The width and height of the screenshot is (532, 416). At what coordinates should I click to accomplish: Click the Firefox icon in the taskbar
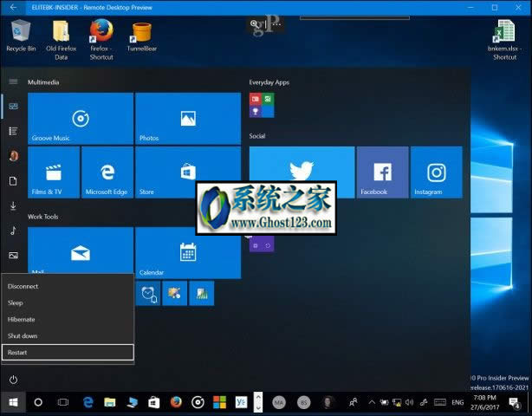click(x=176, y=402)
